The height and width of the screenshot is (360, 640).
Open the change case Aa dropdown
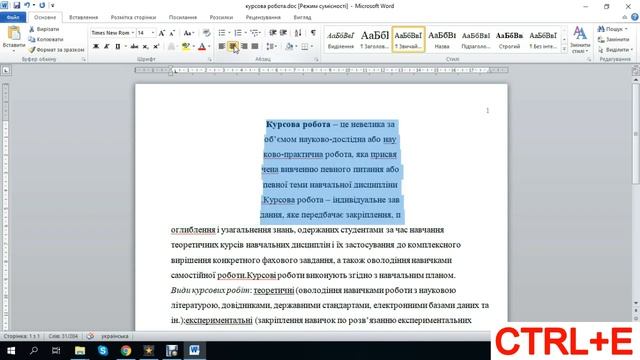pyautogui.click(x=188, y=33)
